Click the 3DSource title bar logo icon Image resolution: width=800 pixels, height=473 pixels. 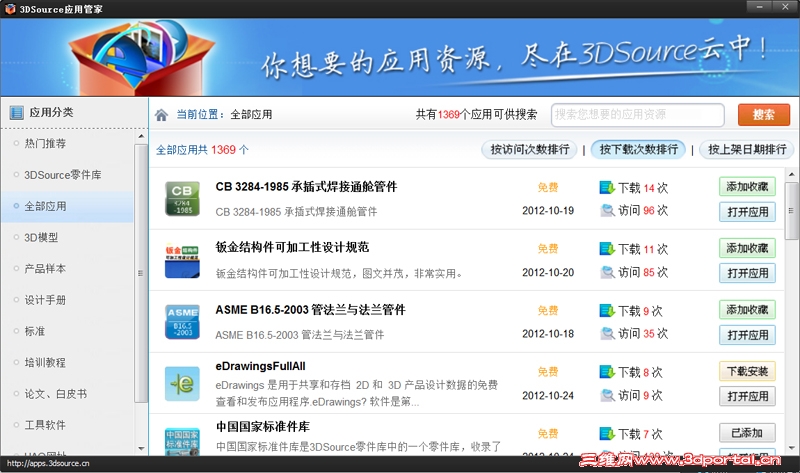10,8
